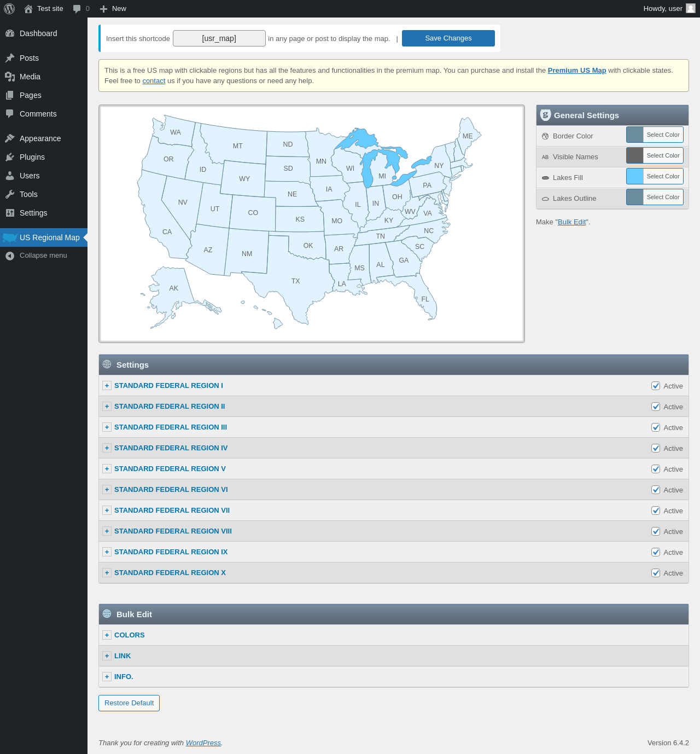
Task: Toggle Active checkbox for Federal Region I
Action: (x=656, y=386)
